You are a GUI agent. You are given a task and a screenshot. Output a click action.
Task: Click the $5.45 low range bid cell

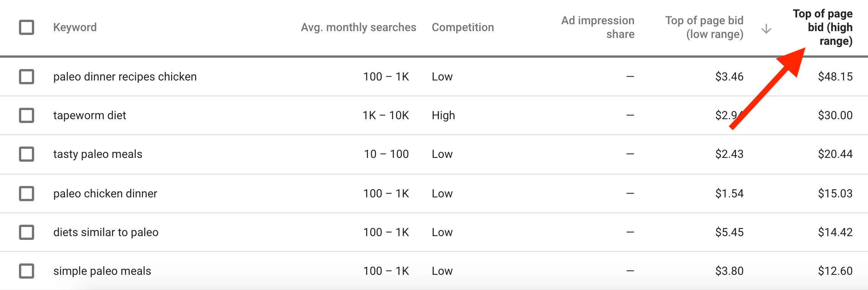click(x=730, y=232)
